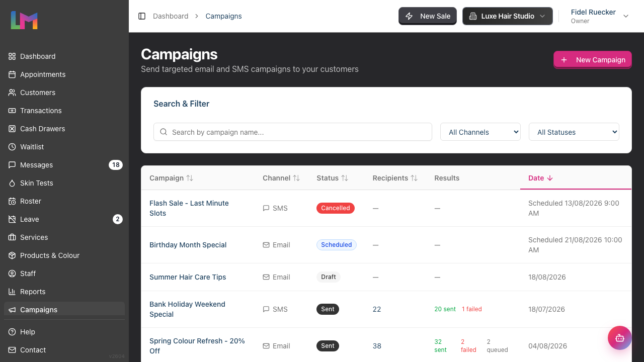Toggle Date column sort order
644x362 pixels.
click(x=541, y=178)
